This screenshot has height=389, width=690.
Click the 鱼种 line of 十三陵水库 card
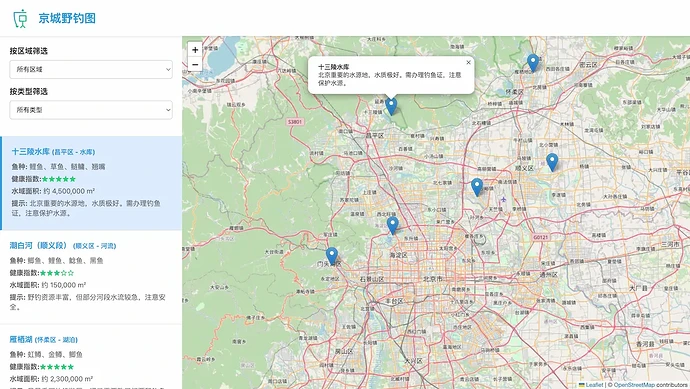59,167
